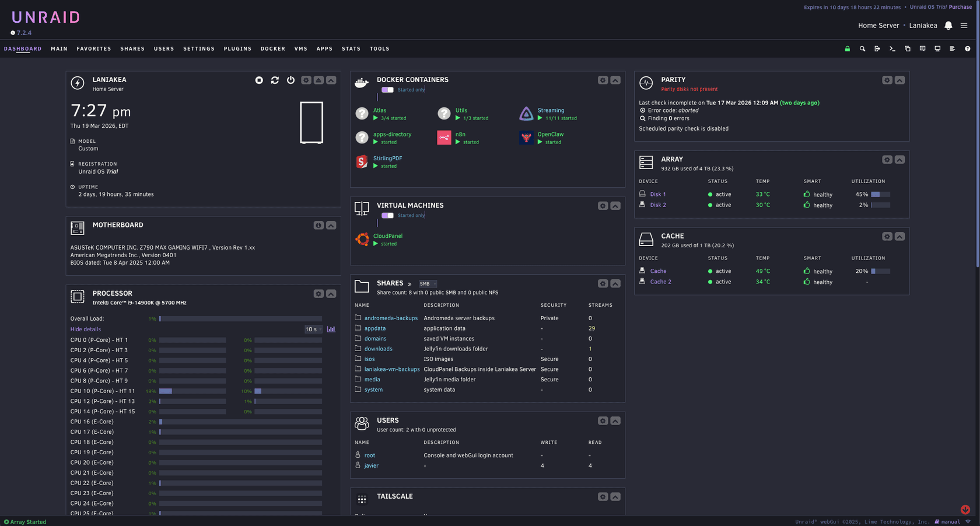Open the Main menu tab
This screenshot has height=526, width=980.
click(59, 49)
